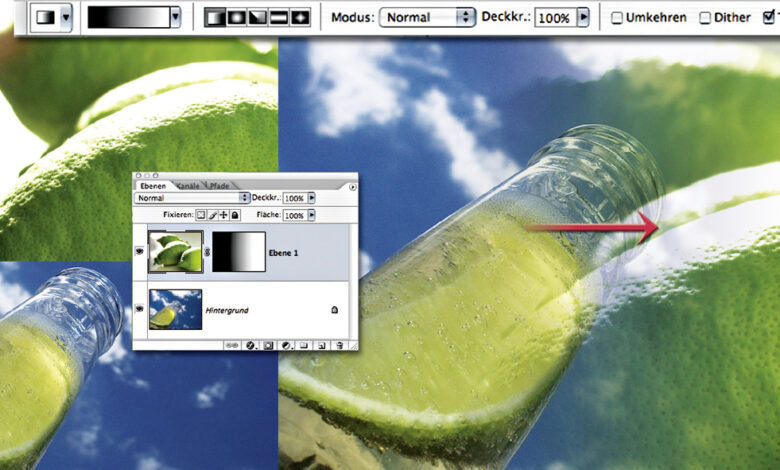Select the diamond gradient type icon
This screenshot has height=470, width=780.
pyautogui.click(x=300, y=18)
